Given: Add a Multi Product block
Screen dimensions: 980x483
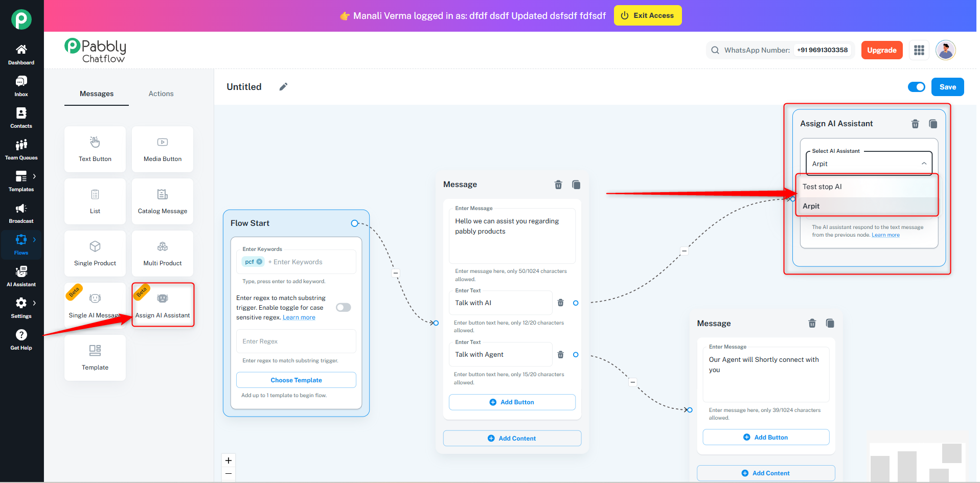Looking at the screenshot, I should [163, 254].
